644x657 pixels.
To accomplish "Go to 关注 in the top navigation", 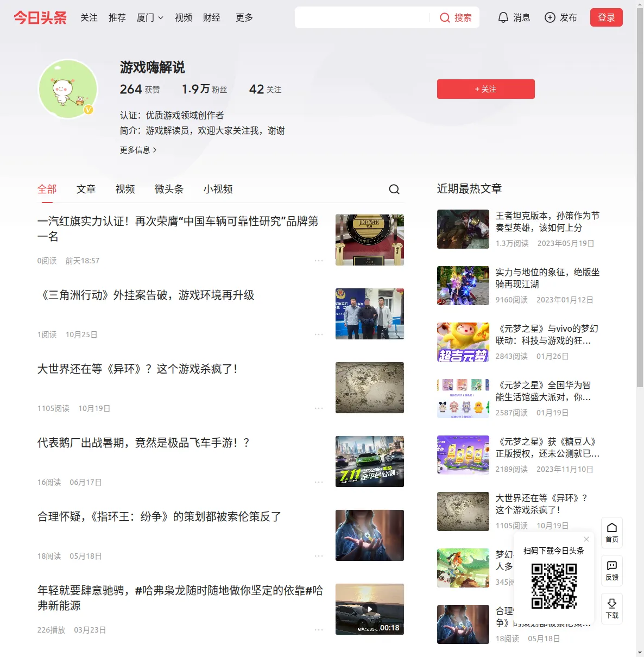I will coord(89,18).
